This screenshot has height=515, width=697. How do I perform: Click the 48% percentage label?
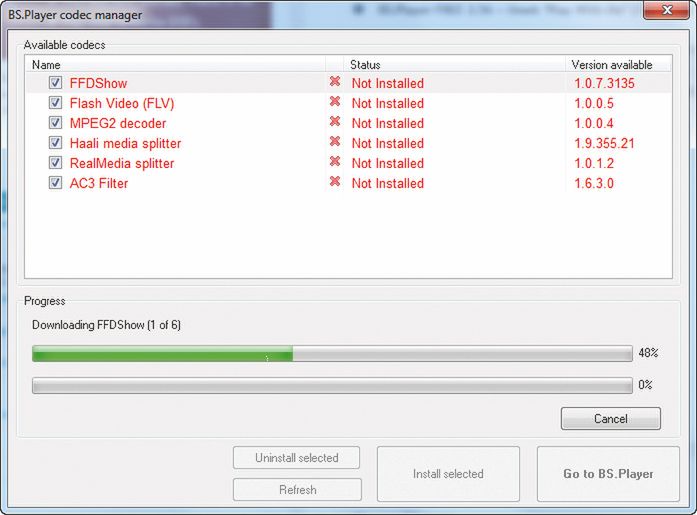648,353
